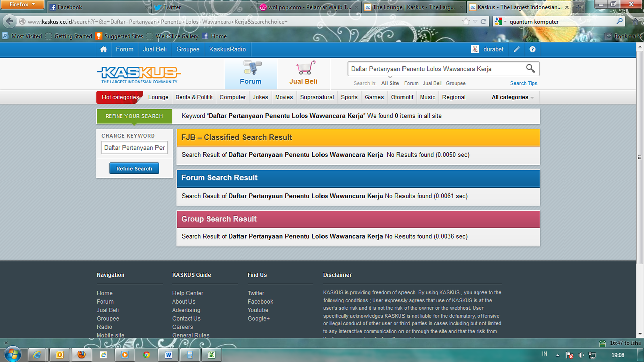Image resolution: width=644 pixels, height=362 pixels.
Task: Click the pencil create-post icon beside durabet
Action: tap(516, 49)
